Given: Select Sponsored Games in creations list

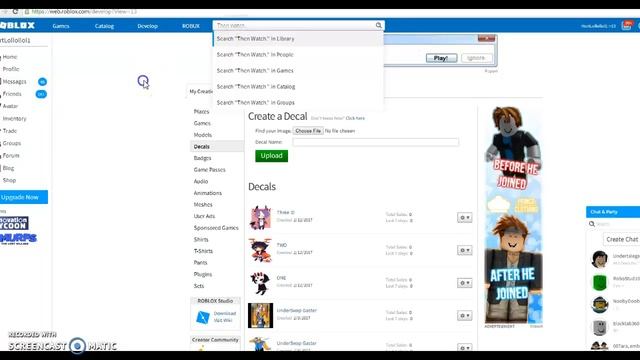Looking at the screenshot, I should pyautogui.click(x=216, y=228).
